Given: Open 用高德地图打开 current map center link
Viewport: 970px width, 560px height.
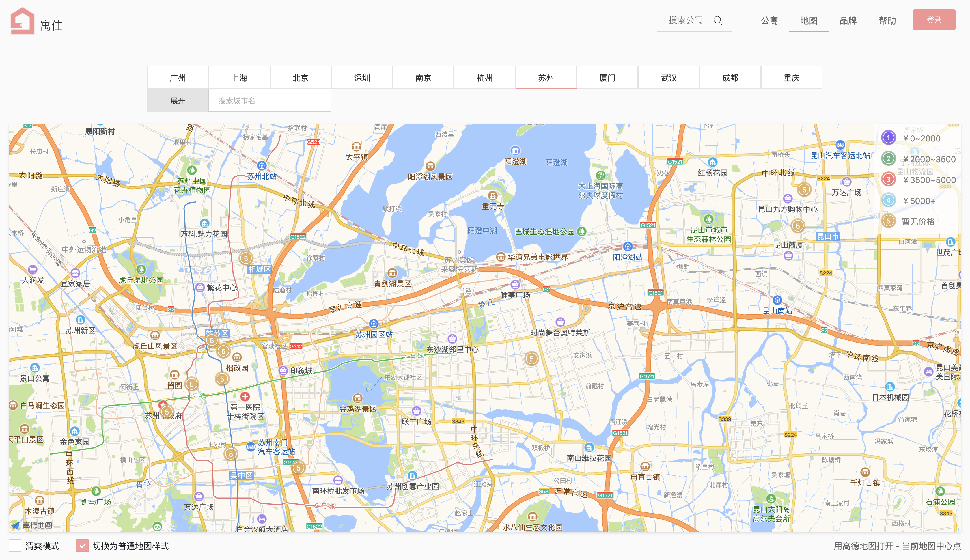Looking at the screenshot, I should point(897,546).
